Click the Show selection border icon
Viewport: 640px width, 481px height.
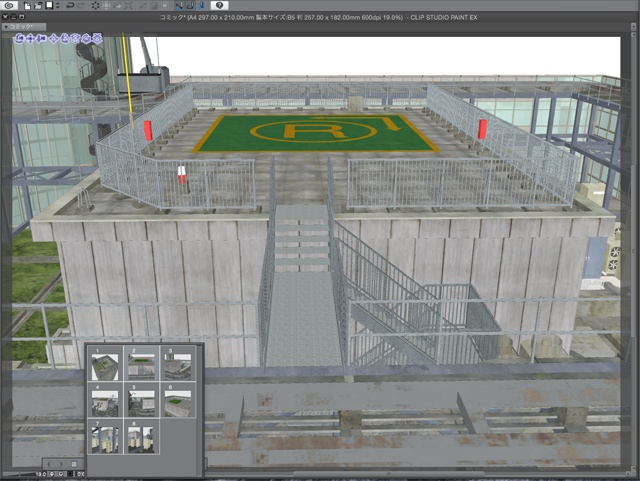point(165,5)
